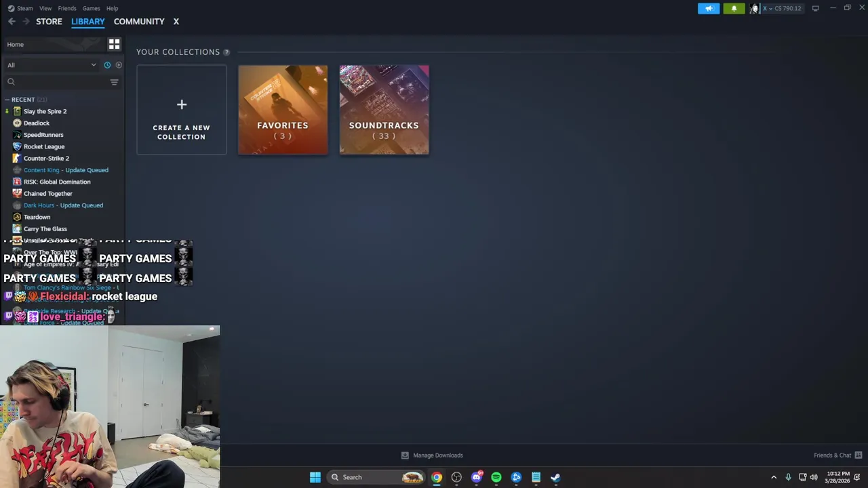Open Google Chrome from the taskbar
The image size is (868, 488).
point(437,477)
